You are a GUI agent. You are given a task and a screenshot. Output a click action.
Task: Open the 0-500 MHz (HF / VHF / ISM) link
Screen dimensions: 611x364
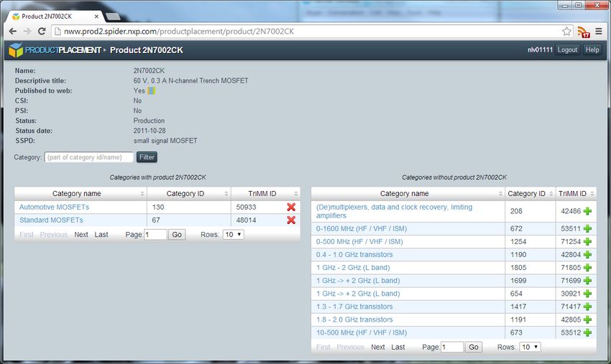359,241
